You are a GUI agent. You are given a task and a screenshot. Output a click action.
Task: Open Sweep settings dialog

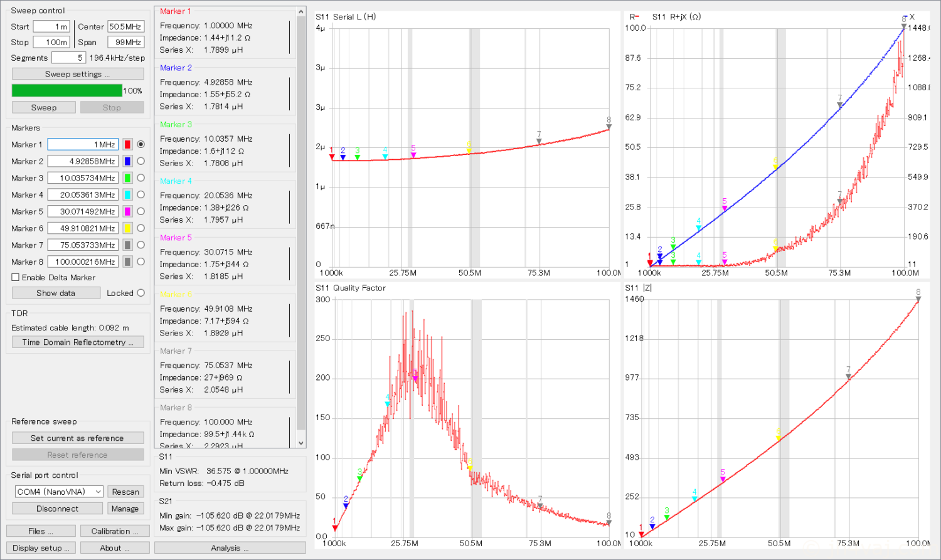point(78,74)
